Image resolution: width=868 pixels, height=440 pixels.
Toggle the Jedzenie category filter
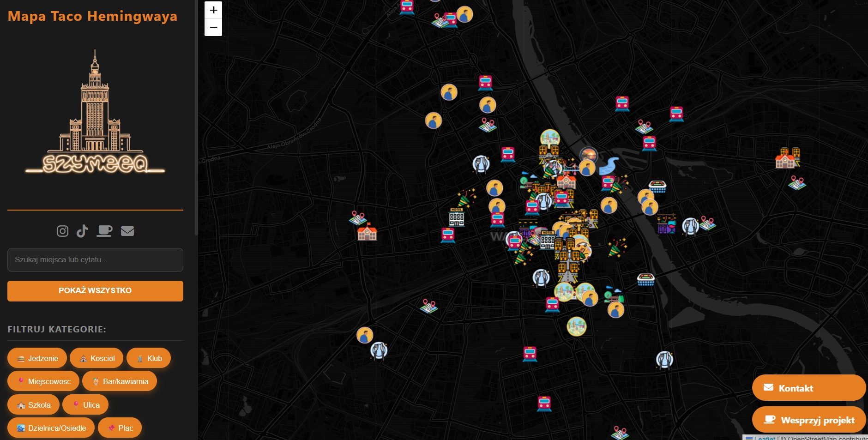click(x=37, y=358)
